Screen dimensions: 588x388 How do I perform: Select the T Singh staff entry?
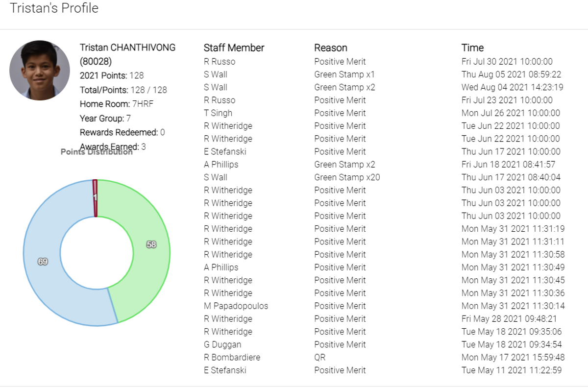point(218,113)
